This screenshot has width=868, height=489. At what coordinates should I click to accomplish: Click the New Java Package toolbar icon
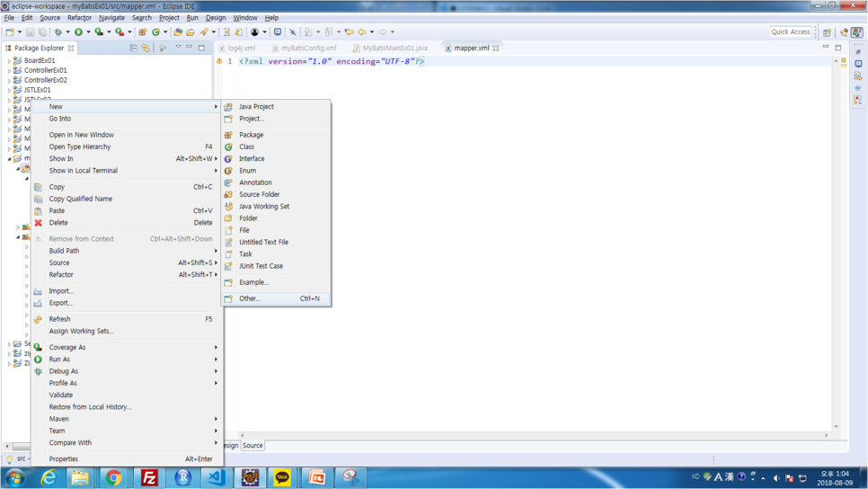point(143,32)
